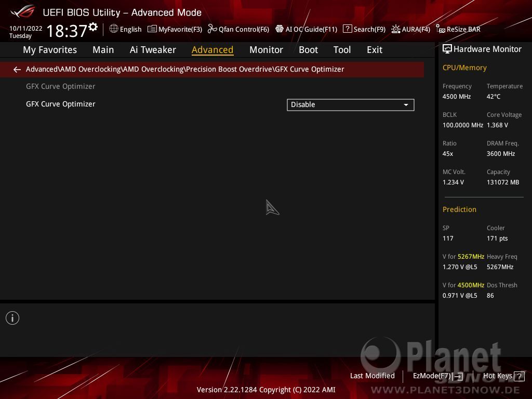Click the DRAM Freq. value 3600 MHz
The image size is (532, 399).
tap(501, 154)
